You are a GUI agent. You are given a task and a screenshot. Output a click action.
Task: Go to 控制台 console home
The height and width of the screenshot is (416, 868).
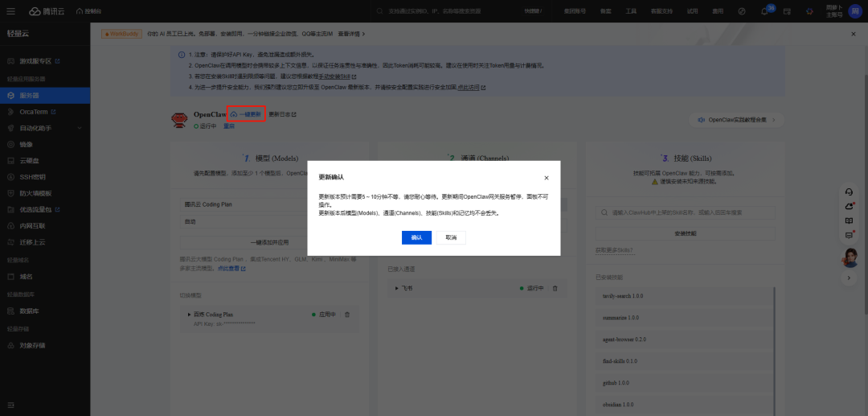(88, 11)
